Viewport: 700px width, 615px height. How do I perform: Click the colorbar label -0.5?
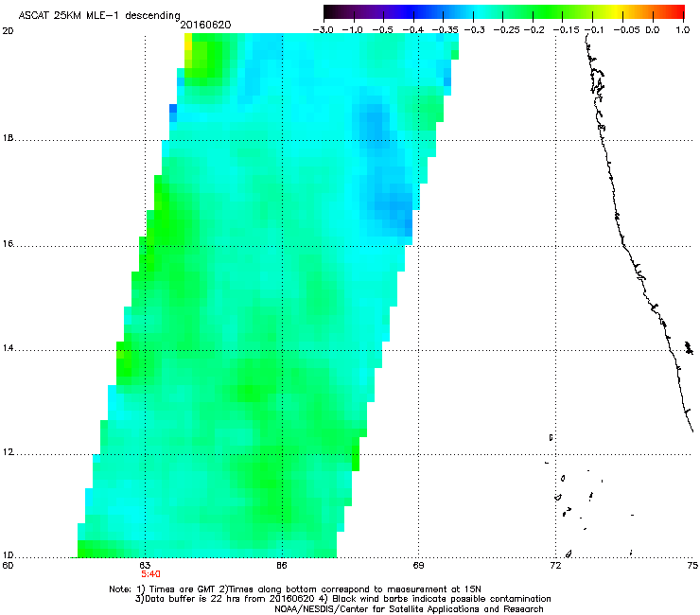tap(382, 30)
